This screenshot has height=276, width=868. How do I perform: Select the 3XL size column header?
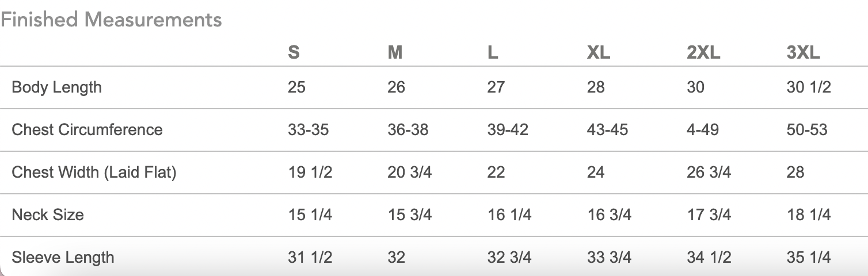pos(803,53)
